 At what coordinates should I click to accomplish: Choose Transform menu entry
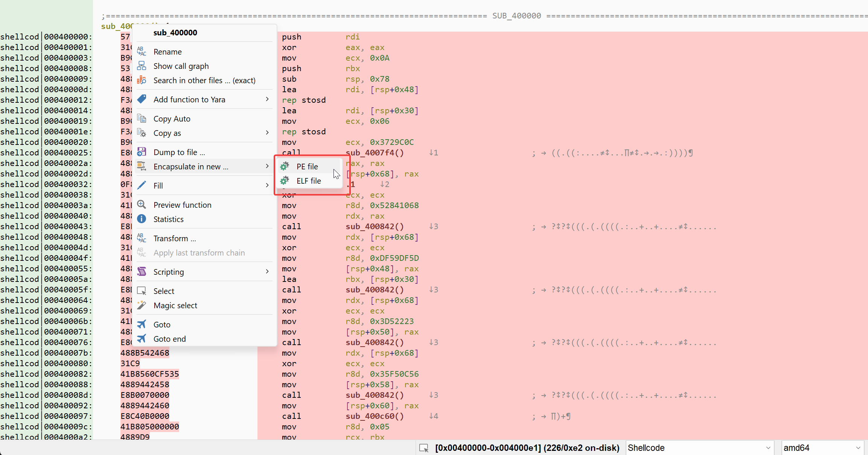coord(204,238)
